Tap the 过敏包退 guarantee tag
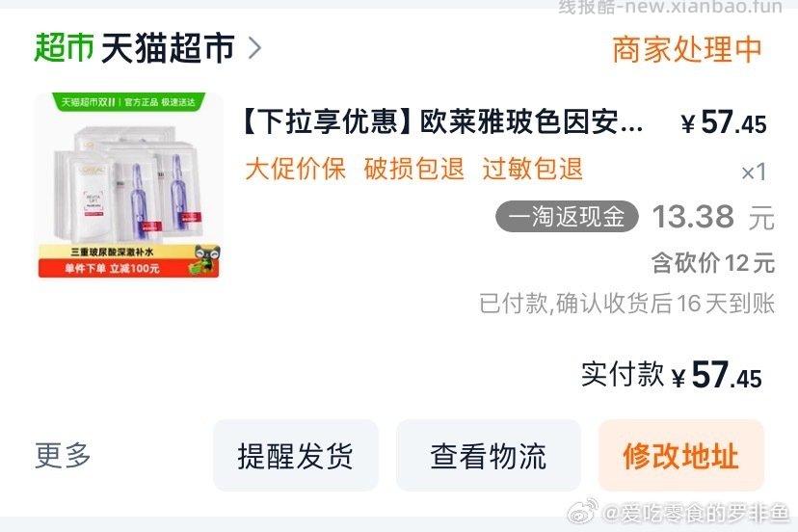This screenshot has width=798, height=532. [532, 169]
